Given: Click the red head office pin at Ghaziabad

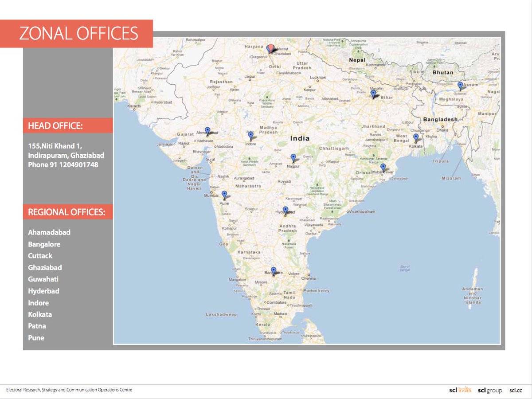Looking at the screenshot, I should pos(270,48).
